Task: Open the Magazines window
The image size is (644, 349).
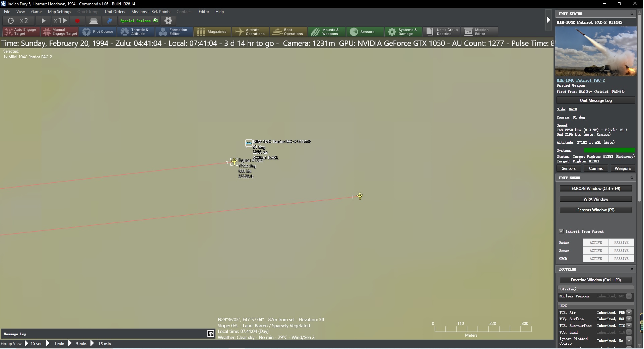Action: point(212,31)
